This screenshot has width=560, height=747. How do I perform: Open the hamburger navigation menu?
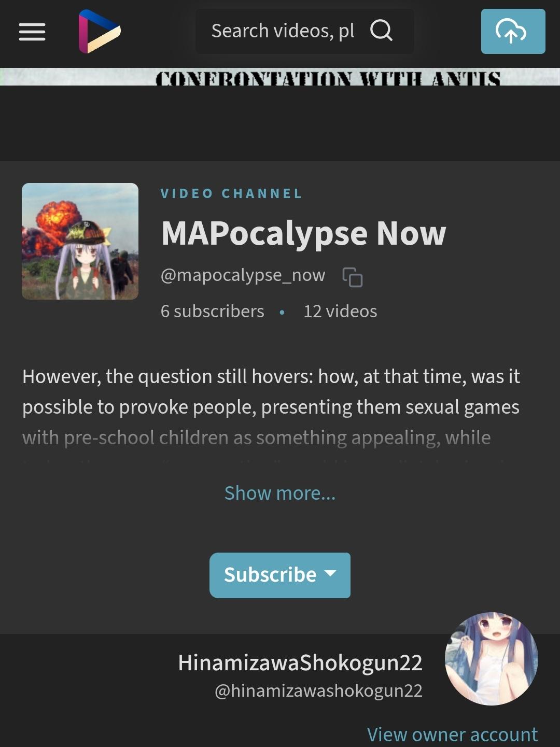32,32
